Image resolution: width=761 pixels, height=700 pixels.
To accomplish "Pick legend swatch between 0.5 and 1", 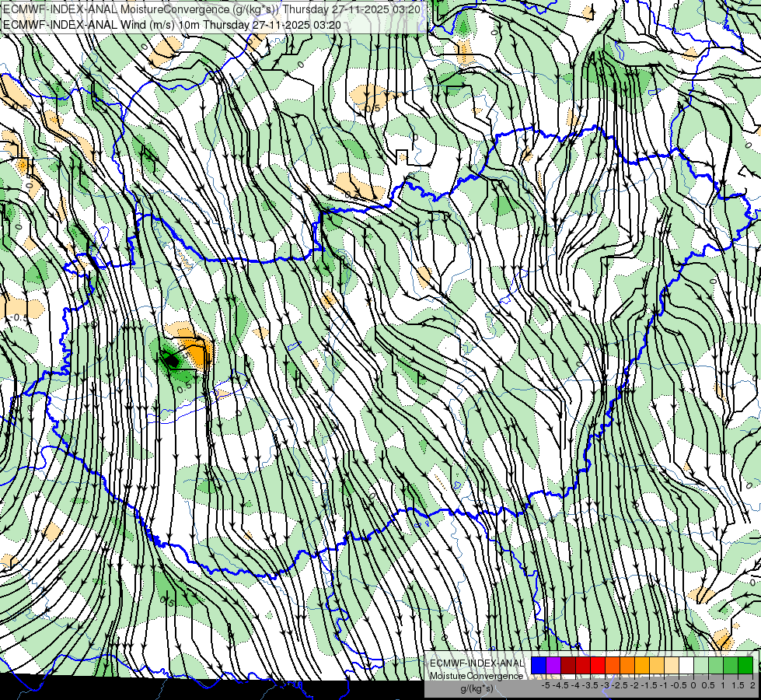I will 716,665.
